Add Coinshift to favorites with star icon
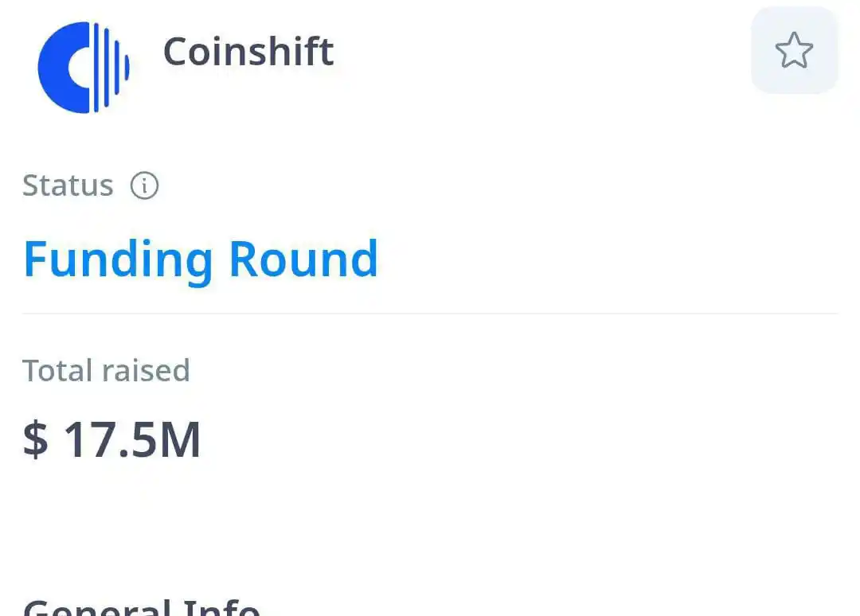Screen dimensions: 860x616 pos(794,50)
